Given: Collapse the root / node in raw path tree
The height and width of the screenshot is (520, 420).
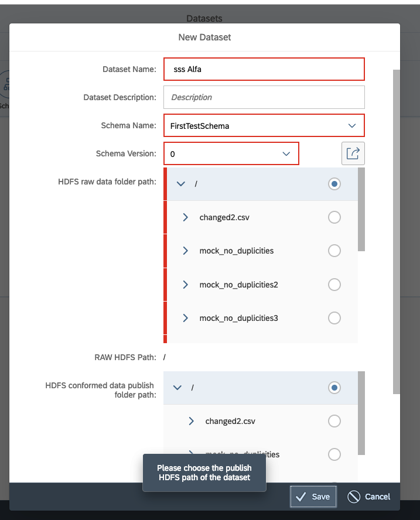Looking at the screenshot, I should click(181, 183).
